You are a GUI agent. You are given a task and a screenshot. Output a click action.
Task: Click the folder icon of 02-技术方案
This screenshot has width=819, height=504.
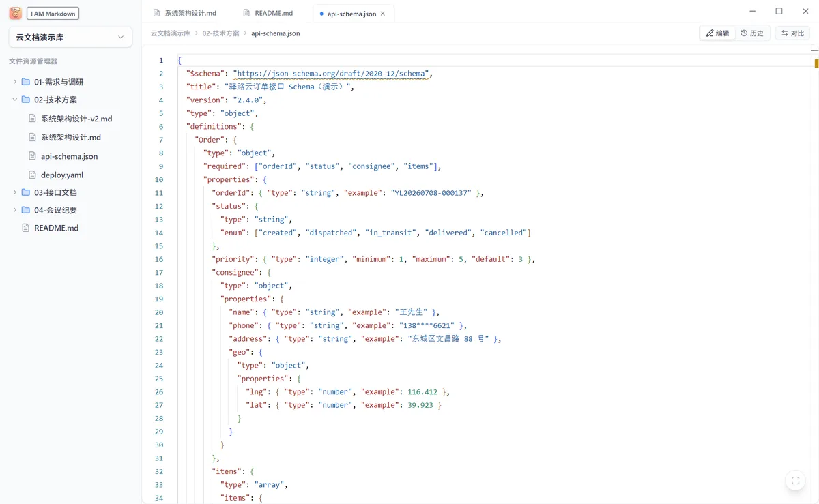coord(25,100)
